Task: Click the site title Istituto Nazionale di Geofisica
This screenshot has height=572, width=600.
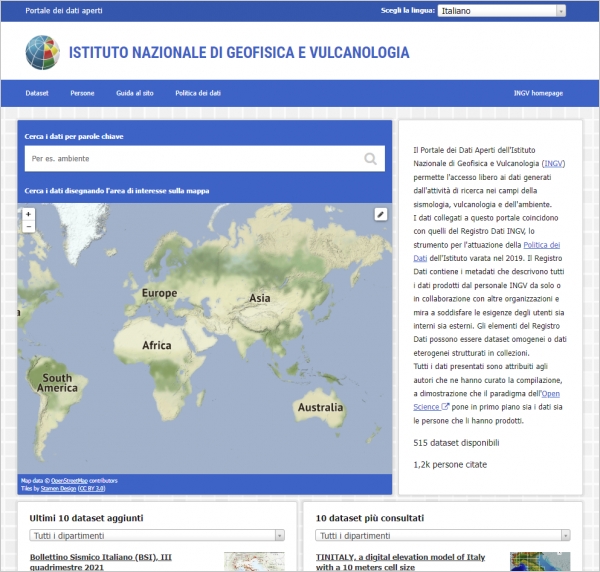Action: (x=239, y=53)
